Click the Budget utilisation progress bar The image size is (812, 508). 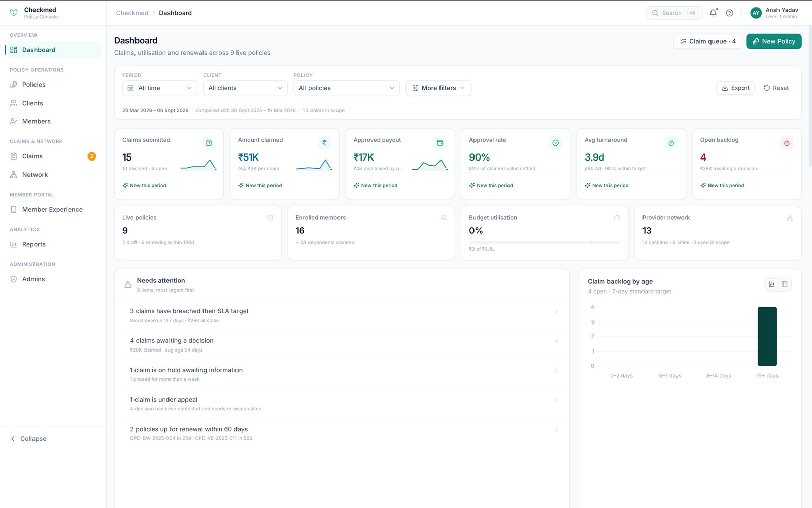pos(545,242)
